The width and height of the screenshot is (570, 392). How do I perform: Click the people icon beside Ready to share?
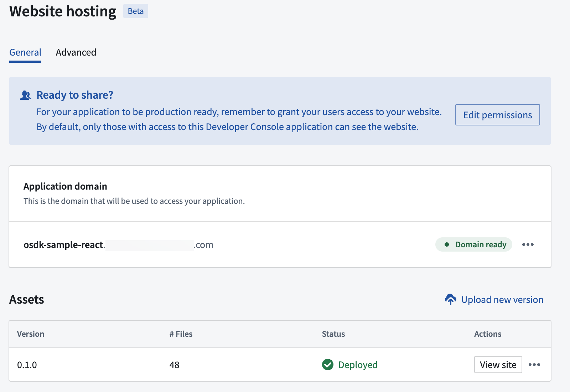click(25, 95)
